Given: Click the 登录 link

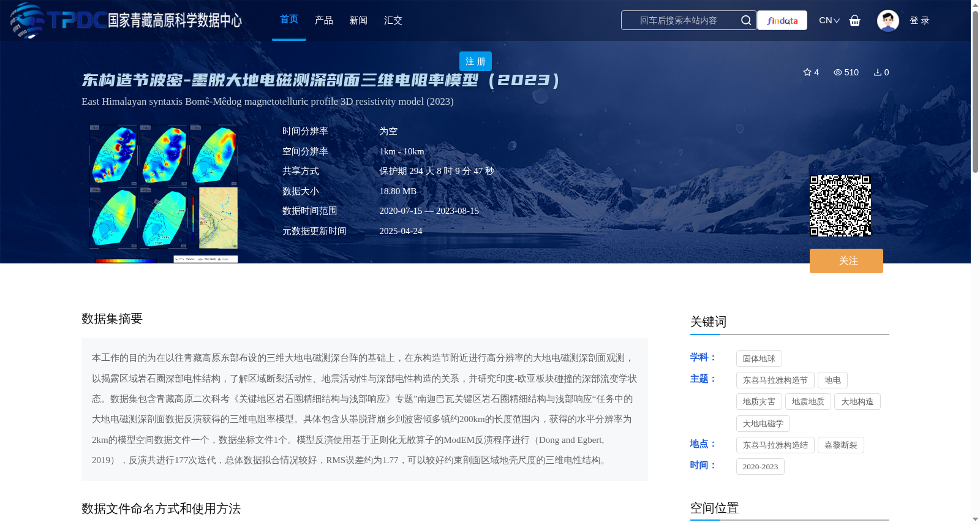Looking at the screenshot, I should pos(919,20).
